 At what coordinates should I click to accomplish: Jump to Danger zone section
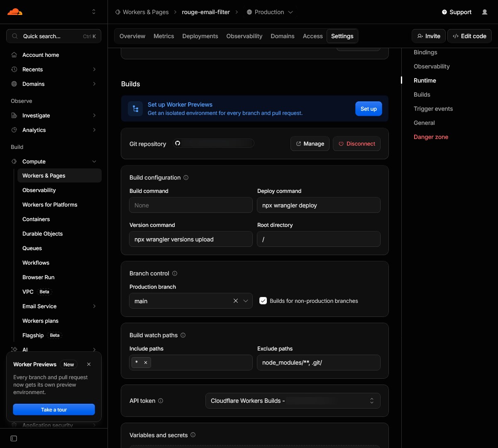[x=431, y=137]
